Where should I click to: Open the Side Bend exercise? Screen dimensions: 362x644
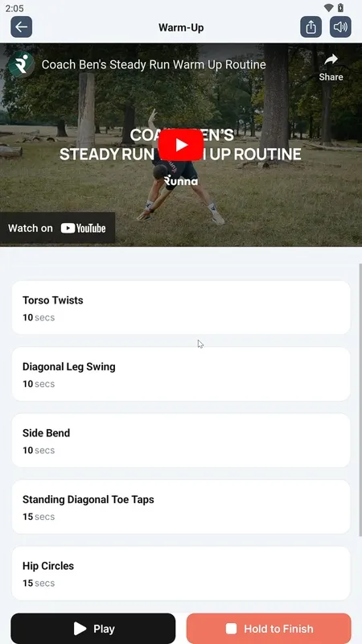181,440
